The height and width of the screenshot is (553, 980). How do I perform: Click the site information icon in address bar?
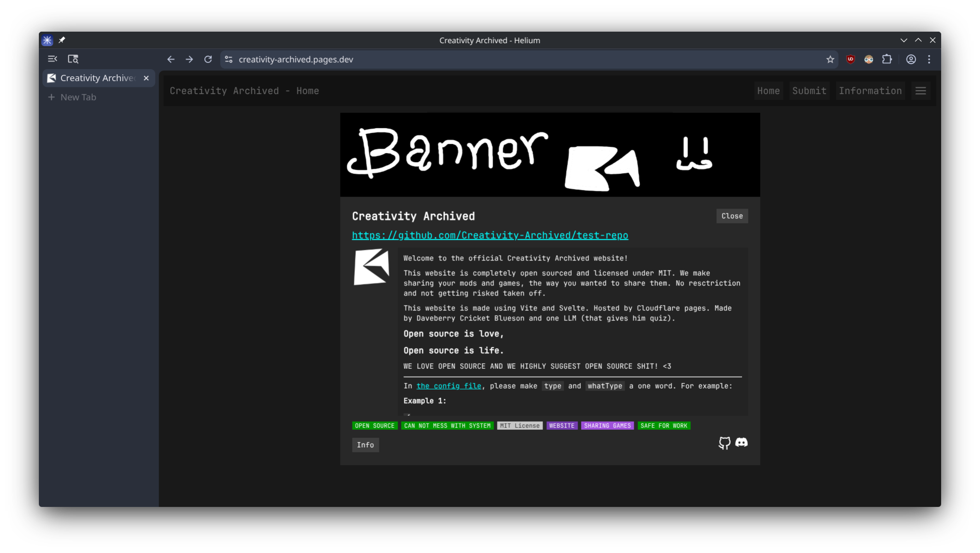point(229,59)
